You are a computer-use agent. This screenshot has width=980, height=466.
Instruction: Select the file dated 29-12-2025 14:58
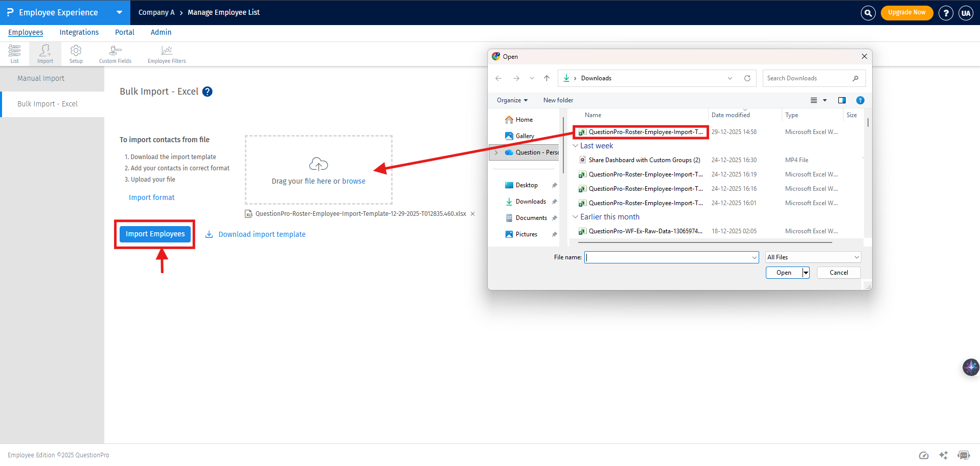click(645, 132)
